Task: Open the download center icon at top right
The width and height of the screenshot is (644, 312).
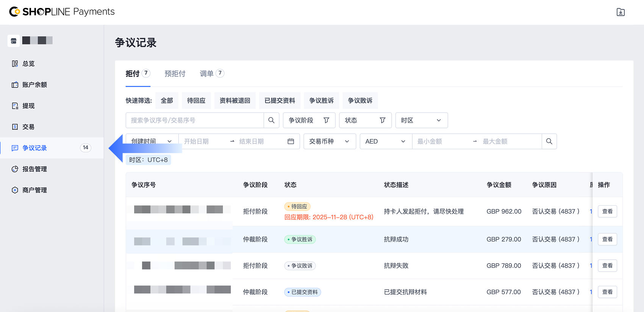Action: (x=621, y=12)
